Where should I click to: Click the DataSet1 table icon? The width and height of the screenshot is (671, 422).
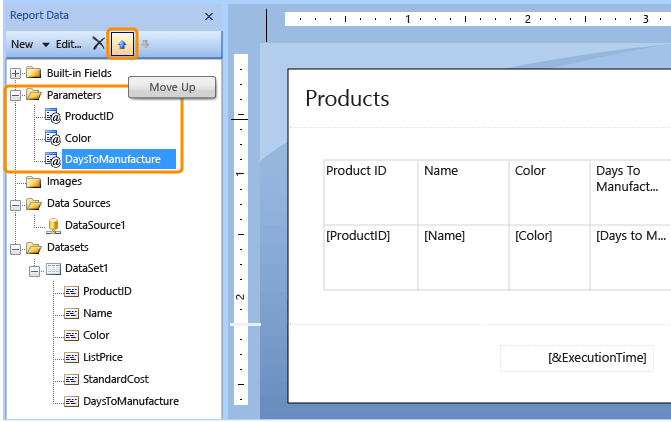[53, 269]
